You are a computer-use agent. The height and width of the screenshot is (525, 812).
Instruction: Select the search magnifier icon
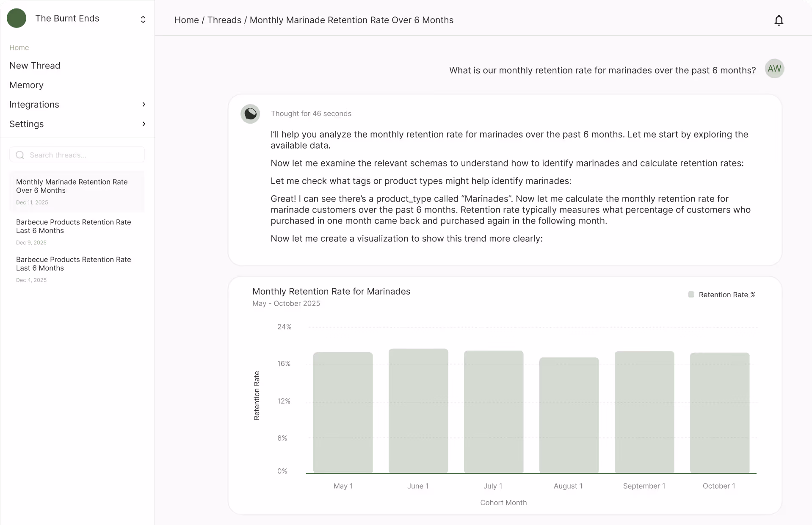click(x=20, y=155)
